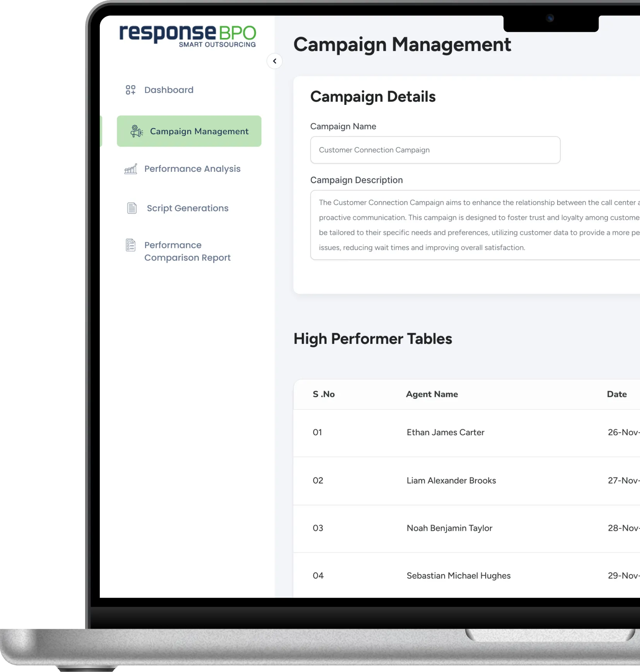This screenshot has height=672, width=640.
Task: Click the Campaign Name label
Action: (x=343, y=127)
